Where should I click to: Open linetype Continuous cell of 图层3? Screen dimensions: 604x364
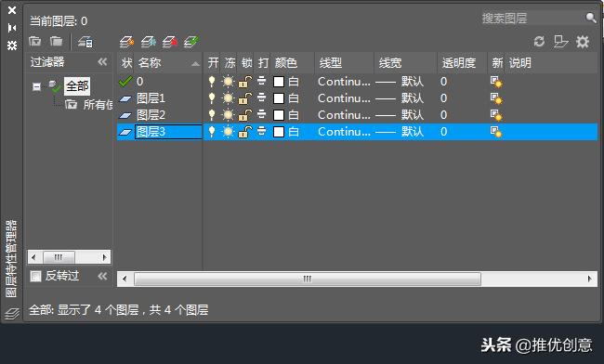[344, 132]
